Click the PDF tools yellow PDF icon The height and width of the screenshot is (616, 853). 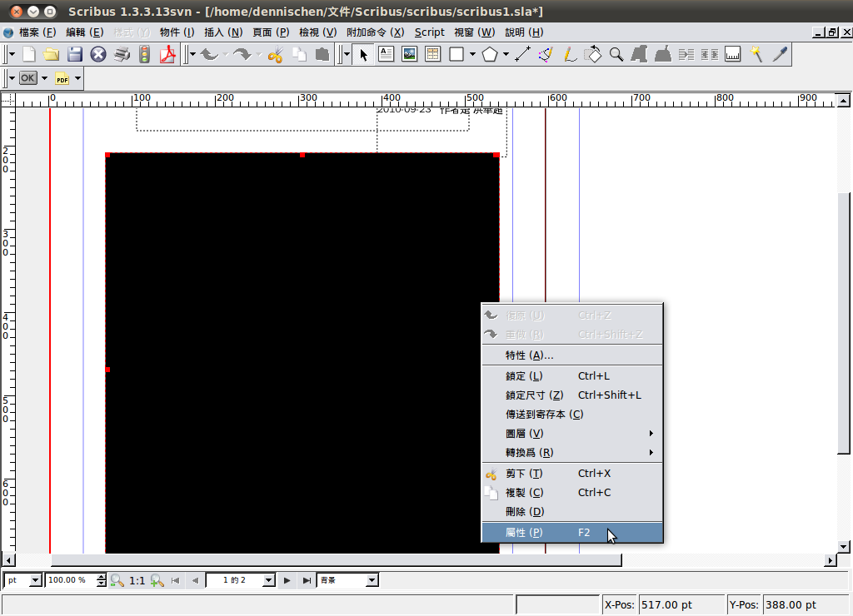click(62, 78)
